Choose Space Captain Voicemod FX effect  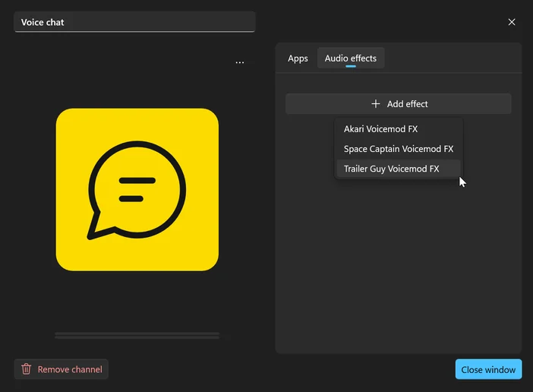tap(399, 149)
